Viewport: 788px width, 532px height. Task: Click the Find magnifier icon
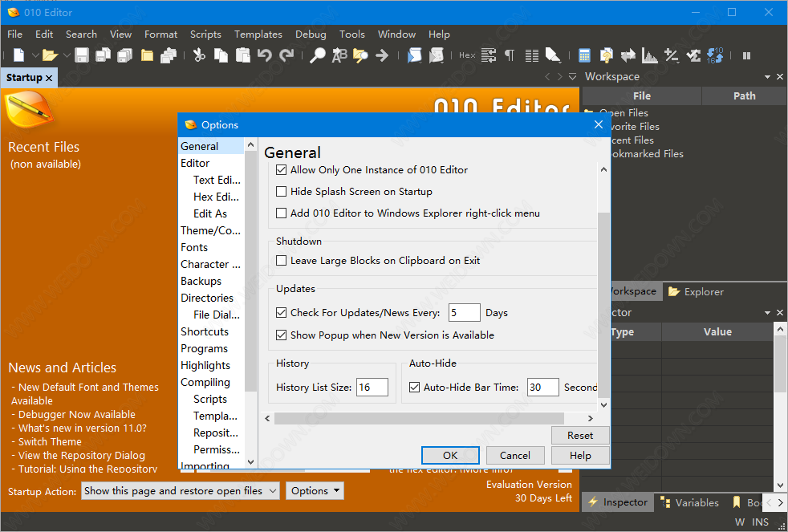click(x=317, y=55)
